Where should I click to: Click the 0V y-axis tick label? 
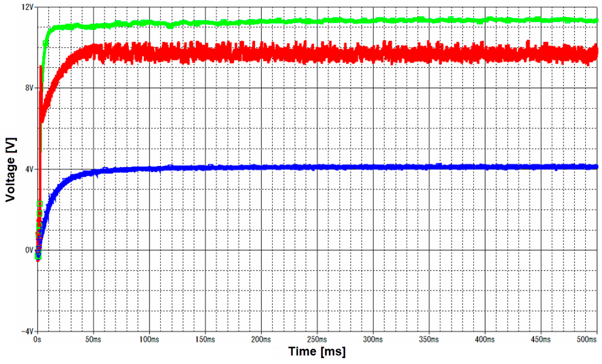tap(29, 250)
